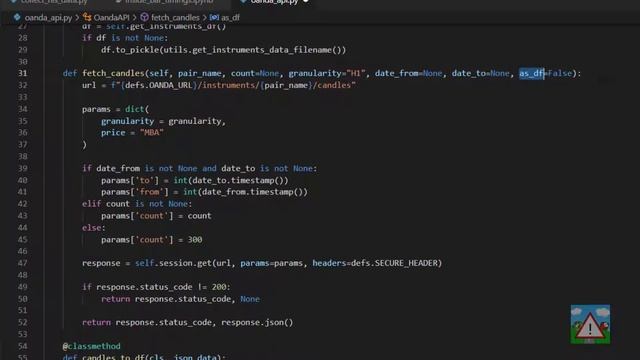This screenshot has height=360, width=640.
Task: Click @classmethod decorator
Action: 91,346
